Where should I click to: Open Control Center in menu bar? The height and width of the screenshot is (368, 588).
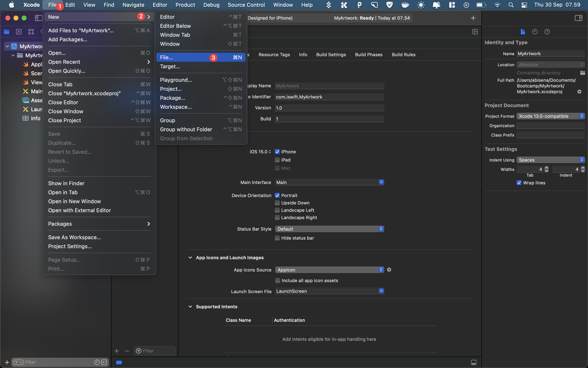[x=524, y=5]
